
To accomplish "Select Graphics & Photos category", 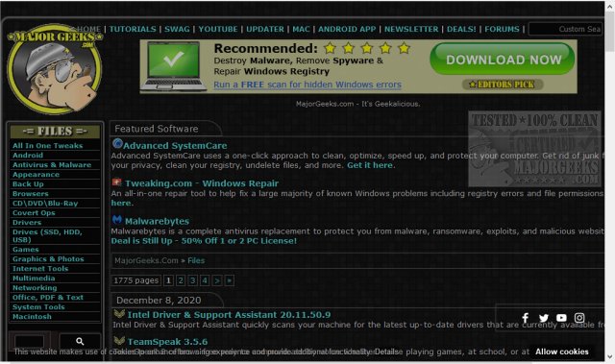I will coord(48,259).
